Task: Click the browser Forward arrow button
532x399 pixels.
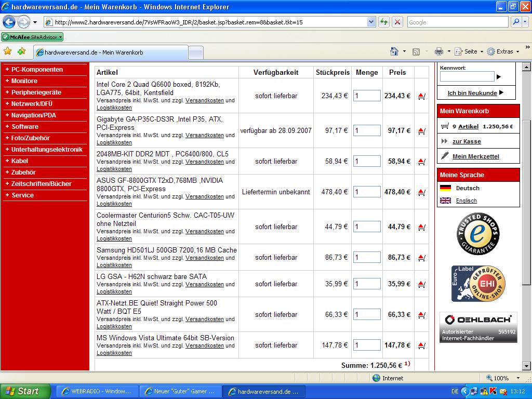Action: pyautogui.click(x=23, y=22)
